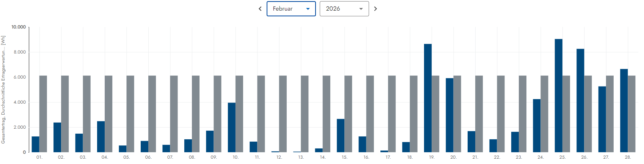Screen dimensions: 644x164
Task: Open the 2026 year dropdown
Action: [x=344, y=9]
